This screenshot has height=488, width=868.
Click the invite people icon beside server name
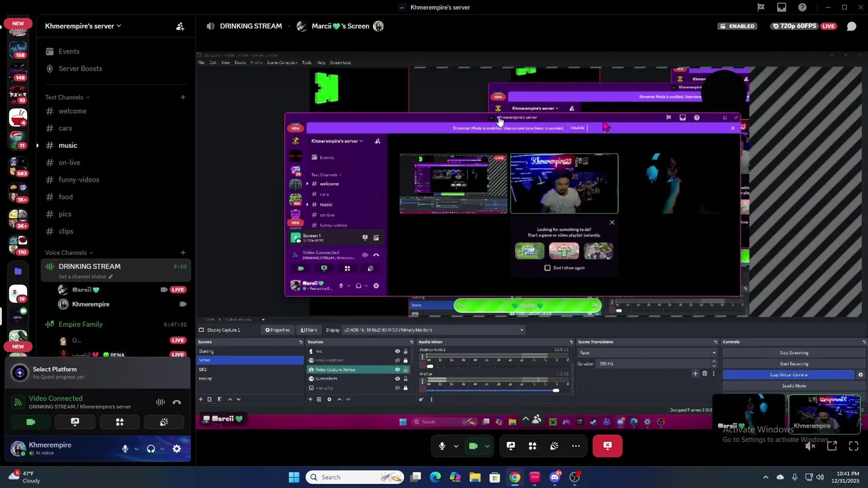click(x=180, y=26)
